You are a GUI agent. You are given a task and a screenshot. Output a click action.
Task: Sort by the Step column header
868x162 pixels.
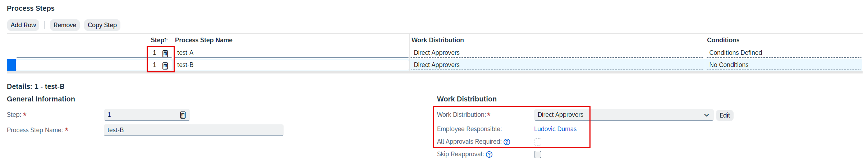[160, 40]
